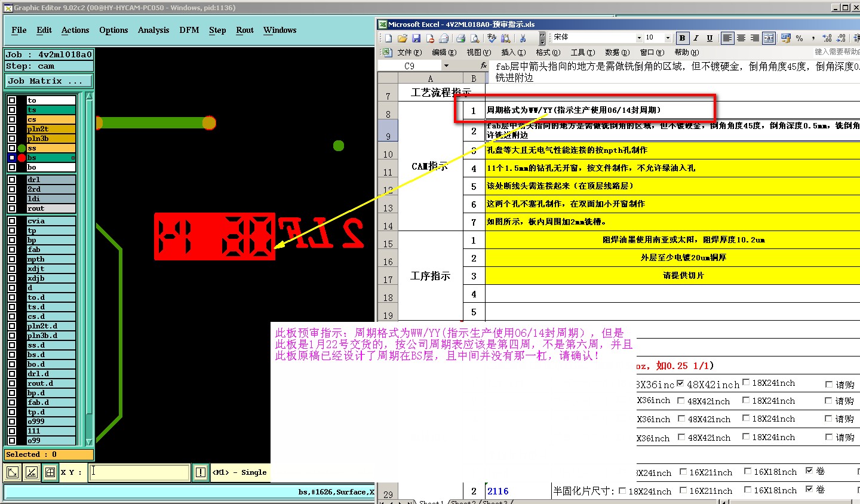
Task: Open the Rout menu in Graphic Editor
Action: click(245, 30)
